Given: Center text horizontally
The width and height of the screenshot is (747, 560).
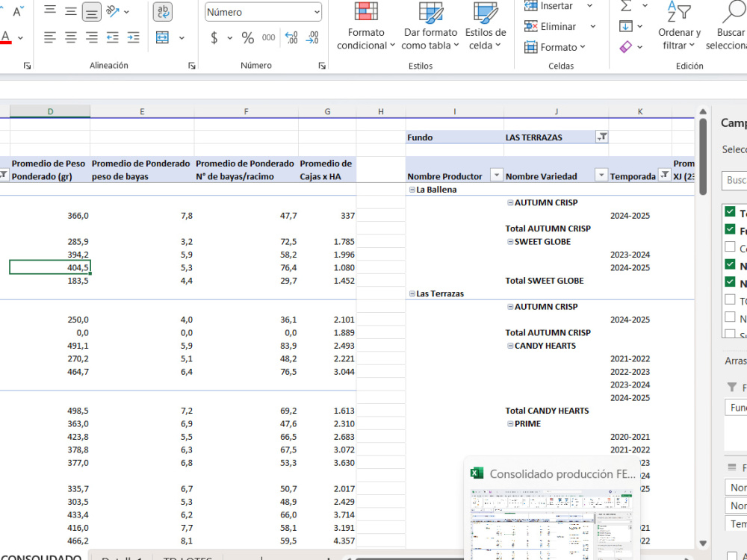Looking at the screenshot, I should click(70, 37).
